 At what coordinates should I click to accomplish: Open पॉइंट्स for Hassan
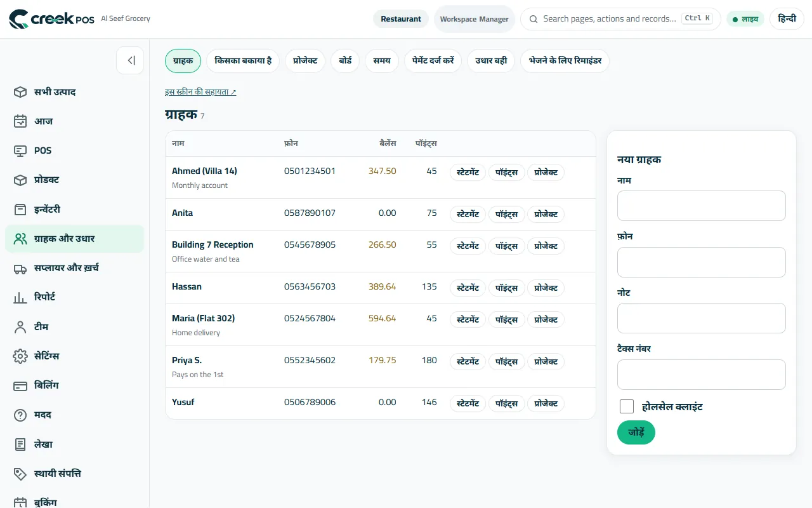coord(507,288)
